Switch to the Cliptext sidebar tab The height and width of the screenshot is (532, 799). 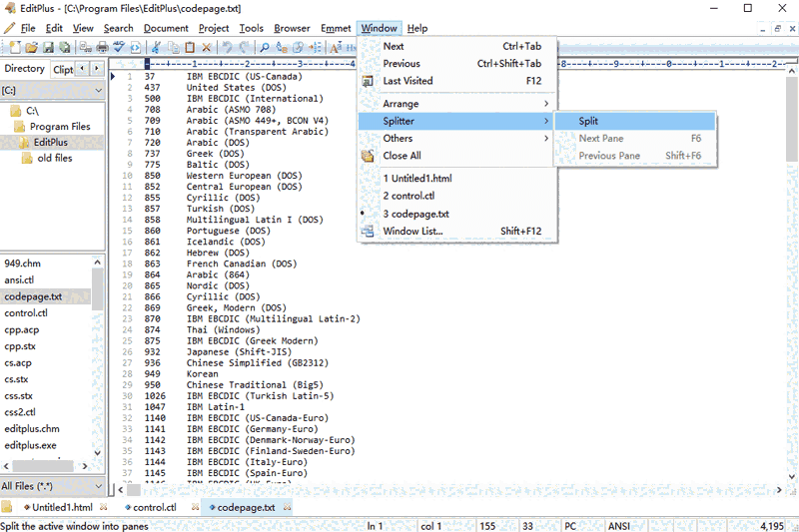(63, 69)
